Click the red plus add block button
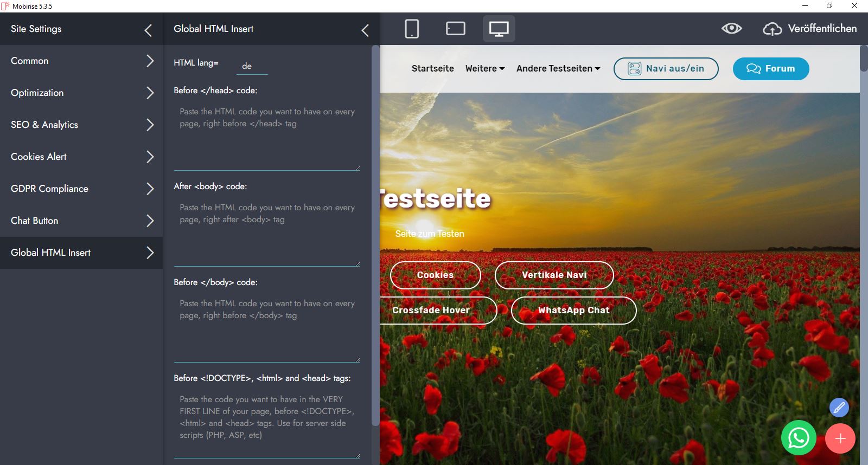 [x=840, y=438]
